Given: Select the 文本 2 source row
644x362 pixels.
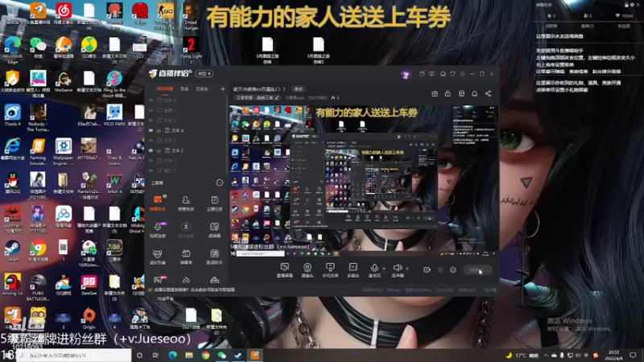Looking at the screenshot, I should [186, 150].
